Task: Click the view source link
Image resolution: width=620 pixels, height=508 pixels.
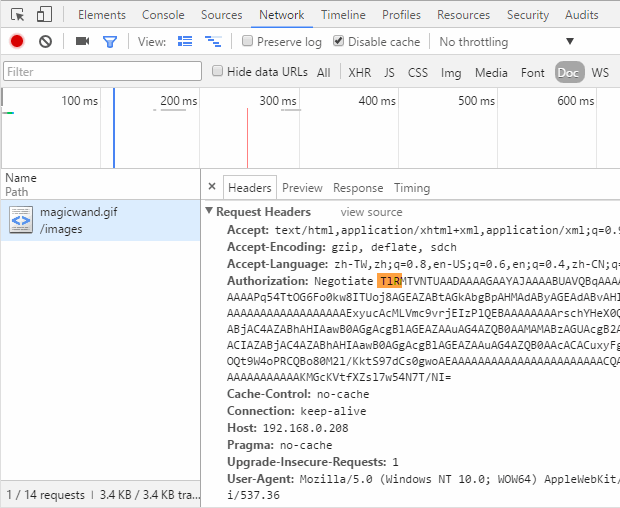Action: (371, 212)
